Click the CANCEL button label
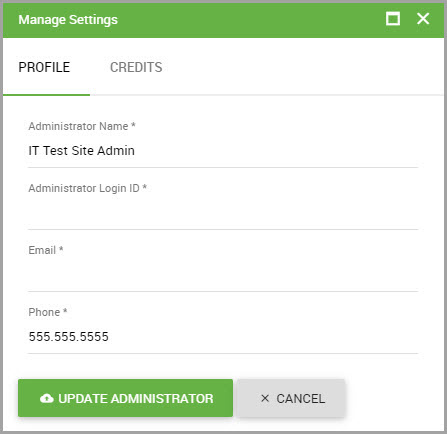This screenshot has height=434, width=447. [301, 399]
